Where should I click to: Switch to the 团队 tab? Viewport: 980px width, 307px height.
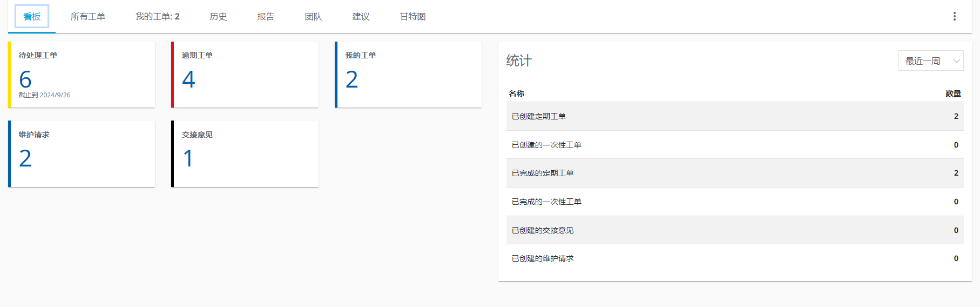pyautogui.click(x=313, y=17)
